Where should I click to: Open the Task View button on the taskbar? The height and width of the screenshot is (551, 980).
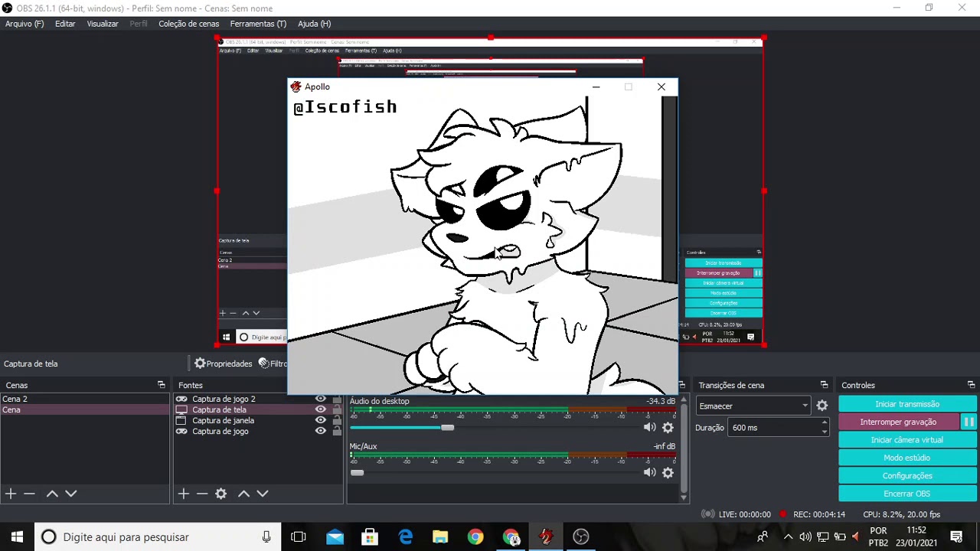(x=299, y=536)
